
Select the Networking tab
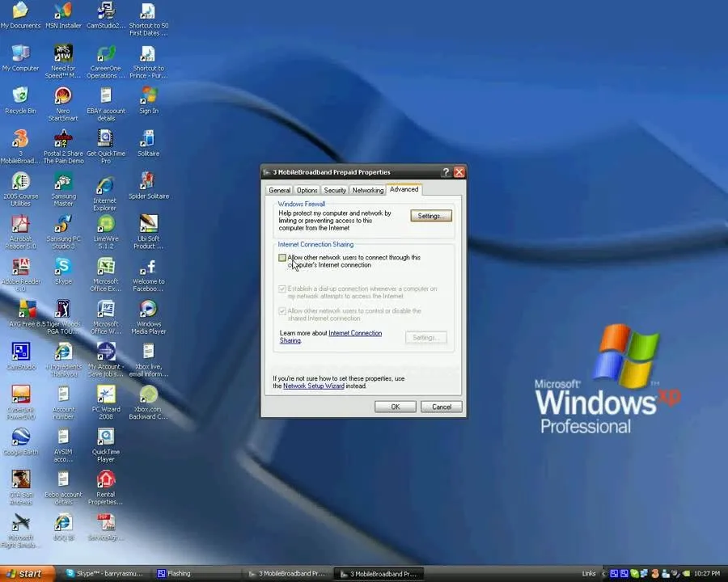pyautogui.click(x=368, y=190)
